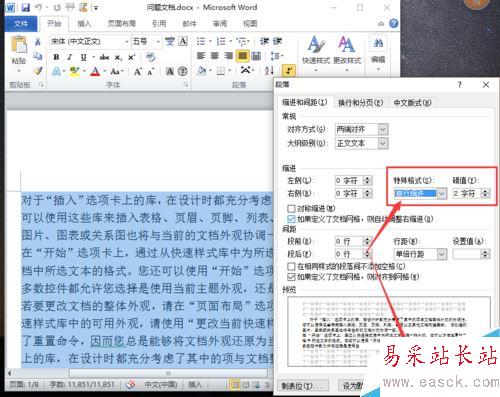Open Word Help question mark icon
Viewport: 500px width, 397px height.
(394, 23)
